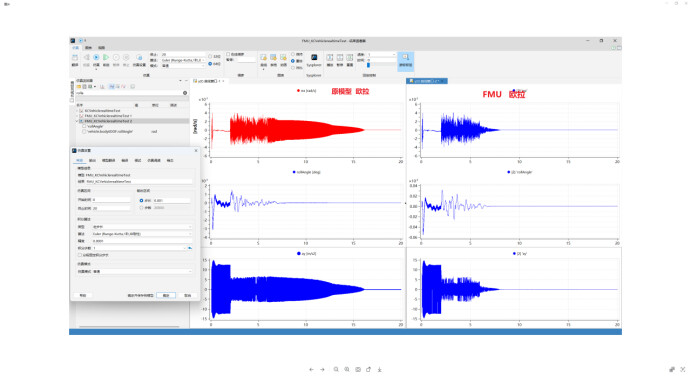Check the 'vehicle.body6DOF.rollAngle' variable checkbox

[x=84, y=132]
